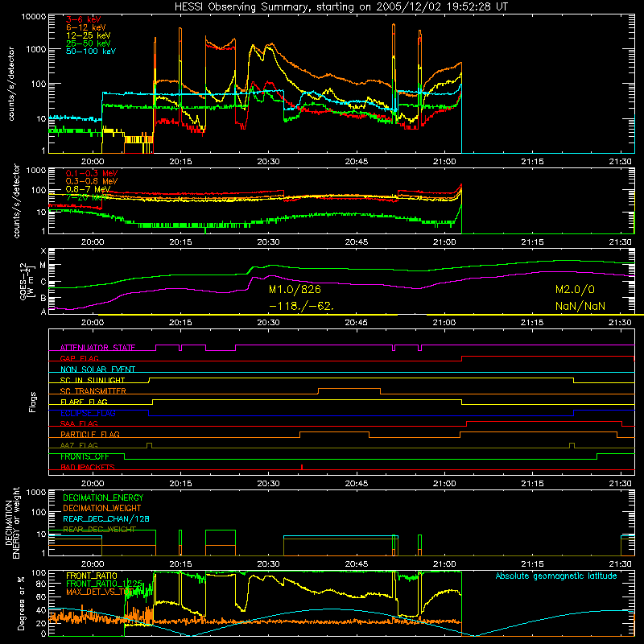Click the Absolute geomagnetic latitude label
644x644 pixels.
[x=556, y=576]
